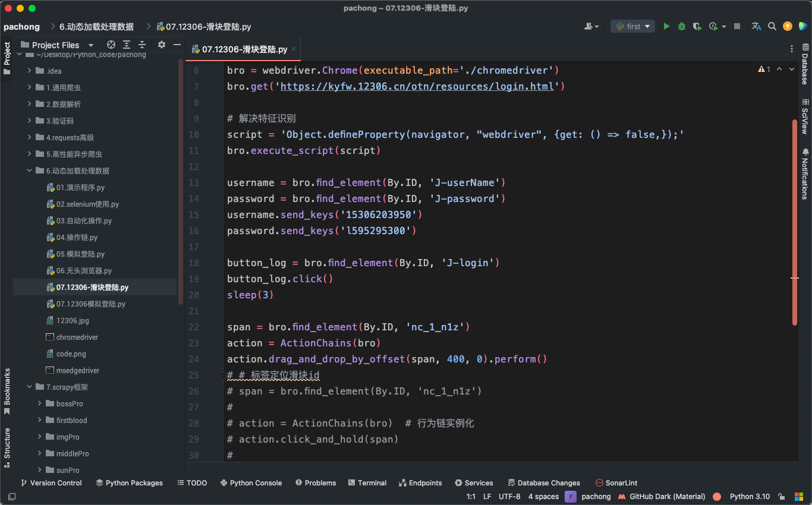Click Expand All in the Project panel
The width and height of the screenshot is (812, 505).
click(x=127, y=45)
